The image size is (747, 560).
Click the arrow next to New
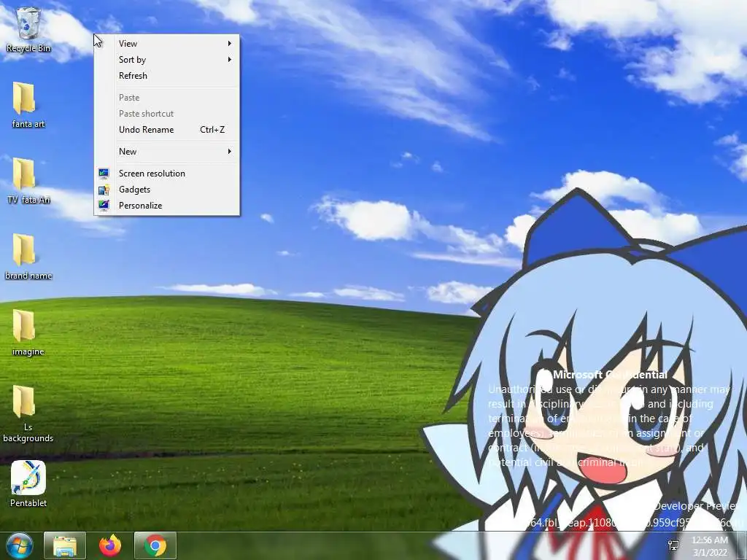coord(230,152)
